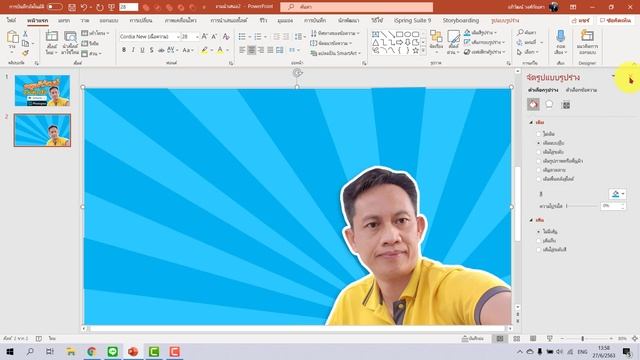This screenshot has width=640, height=360.
Task: Click the Bold formatting button
Action: [124, 50]
